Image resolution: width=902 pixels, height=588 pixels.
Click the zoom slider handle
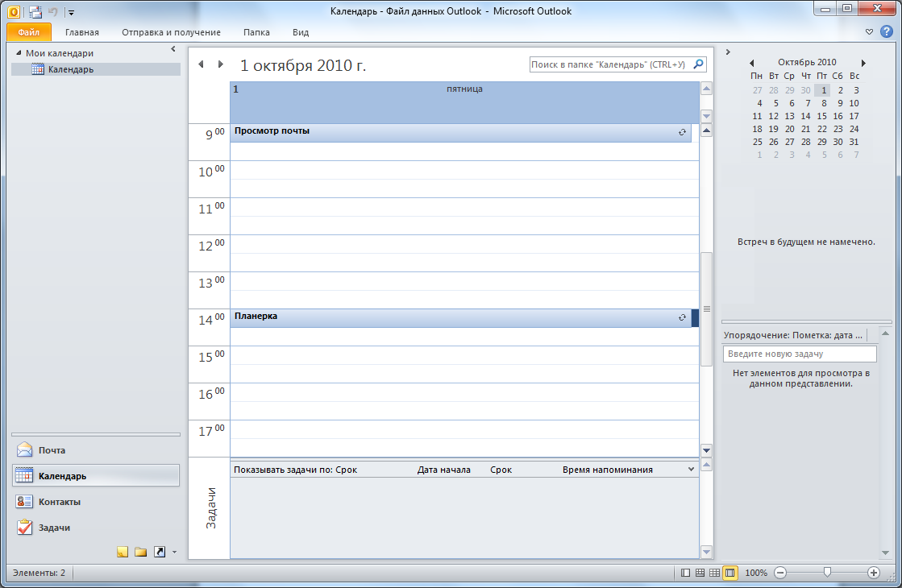click(x=827, y=572)
